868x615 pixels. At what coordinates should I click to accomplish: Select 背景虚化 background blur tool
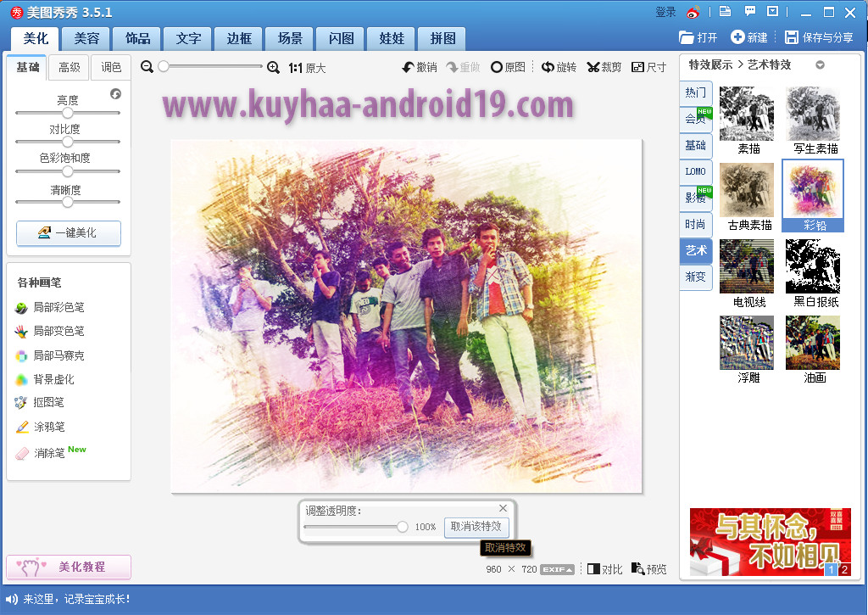45,379
